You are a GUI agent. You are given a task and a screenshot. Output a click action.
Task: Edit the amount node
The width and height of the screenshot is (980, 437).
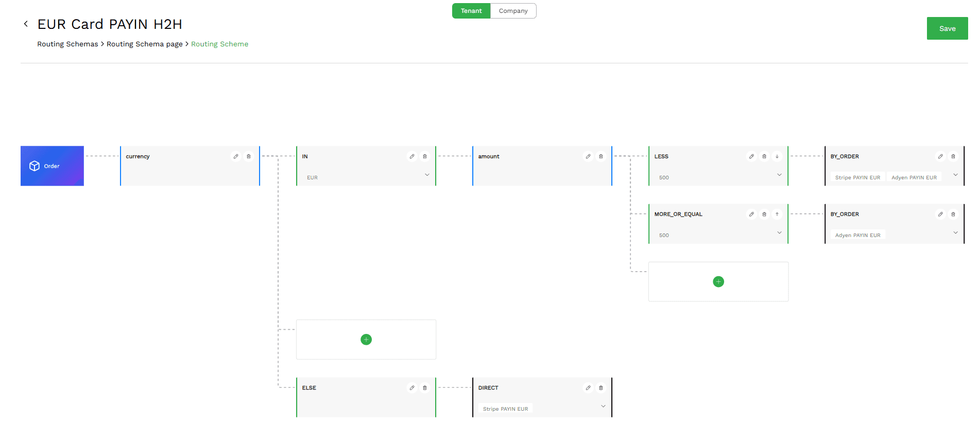tap(588, 156)
